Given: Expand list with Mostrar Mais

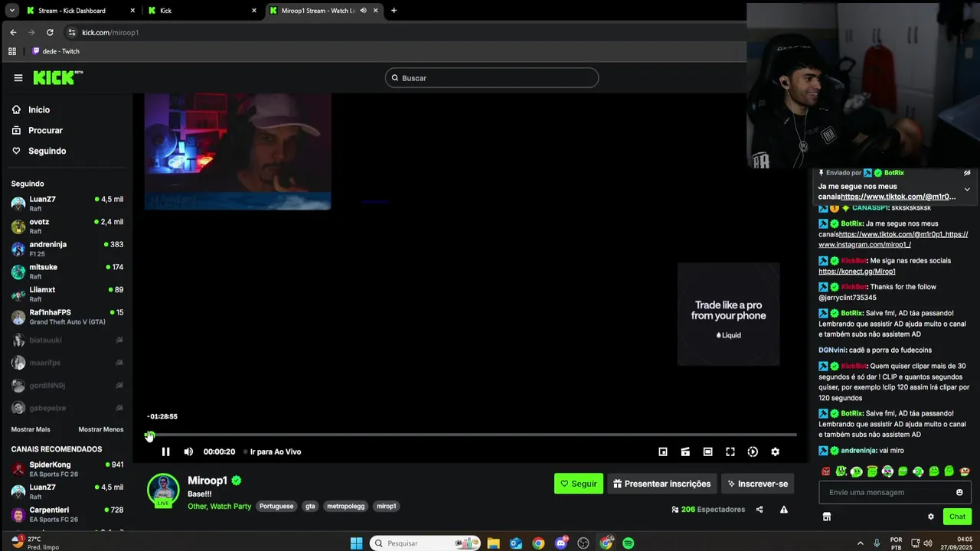Looking at the screenshot, I should point(31,429).
